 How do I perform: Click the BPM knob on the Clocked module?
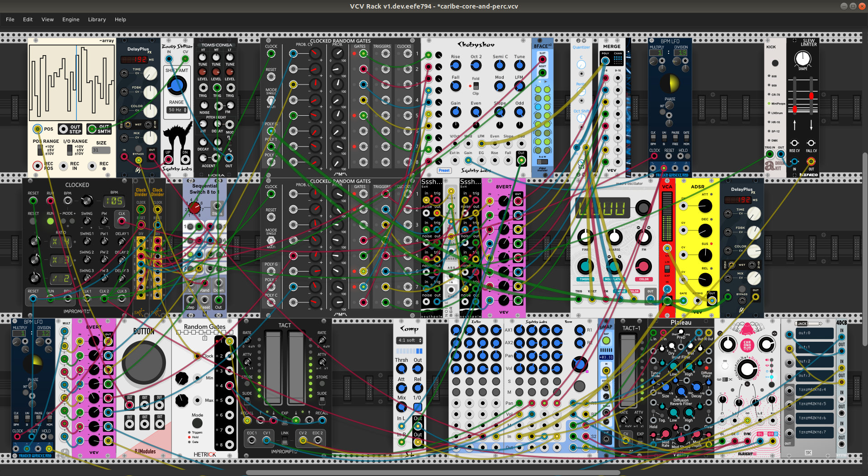click(87, 200)
